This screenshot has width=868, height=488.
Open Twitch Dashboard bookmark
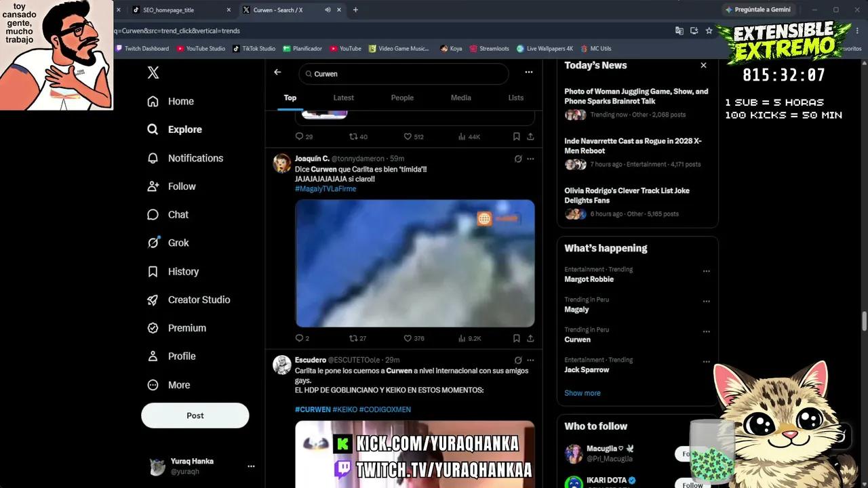click(x=142, y=49)
